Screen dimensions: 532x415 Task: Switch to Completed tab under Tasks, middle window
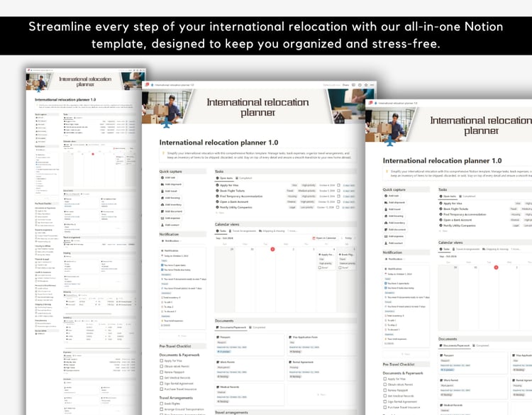click(243, 178)
